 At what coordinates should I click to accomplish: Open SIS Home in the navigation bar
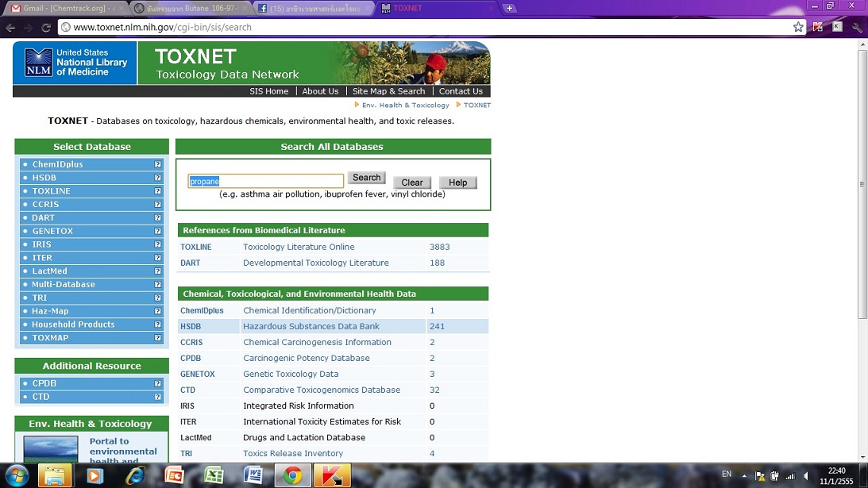[268, 91]
